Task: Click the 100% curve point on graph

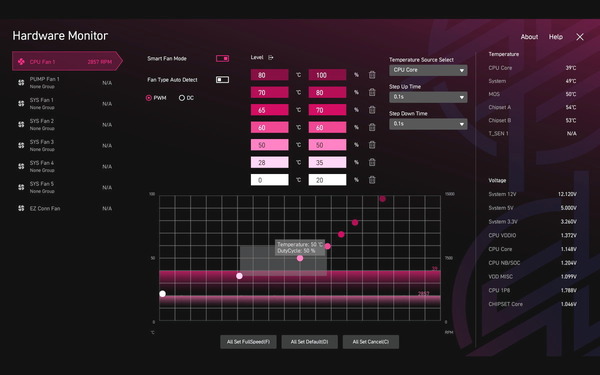Action: click(383, 199)
